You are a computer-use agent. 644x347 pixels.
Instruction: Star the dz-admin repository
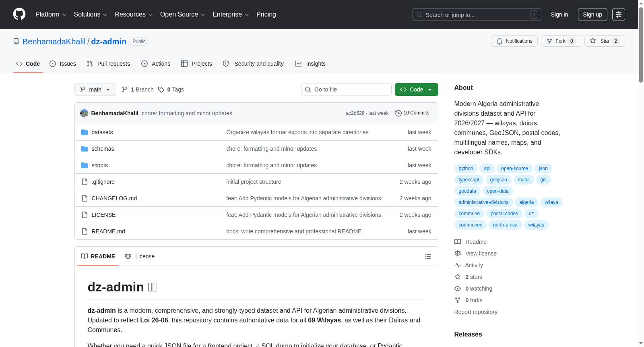click(x=605, y=41)
